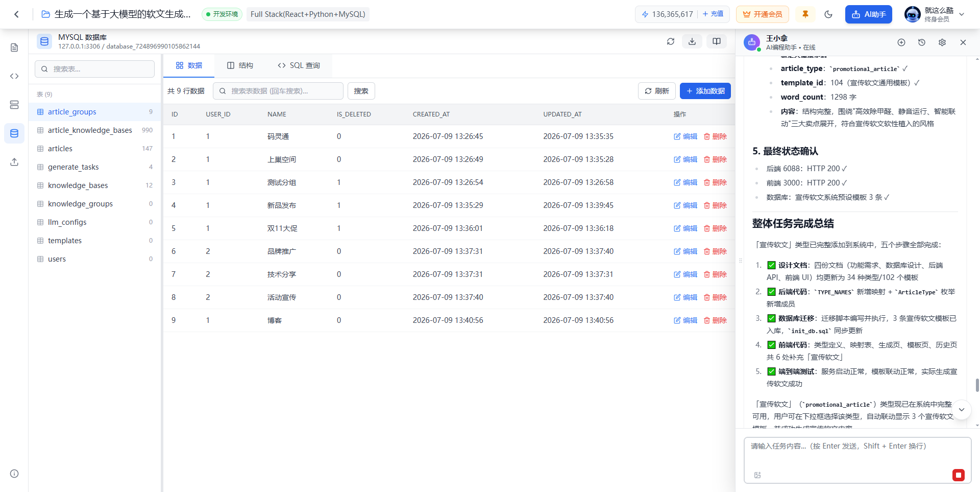Select the templates table
Screen dimensions: 980x492
pyautogui.click(x=95, y=241)
